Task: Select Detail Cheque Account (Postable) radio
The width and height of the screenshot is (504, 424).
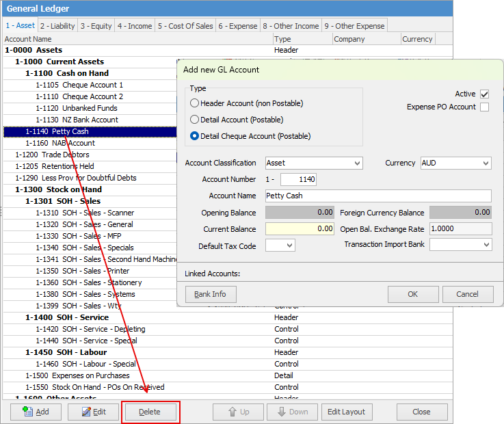Action: 194,136
